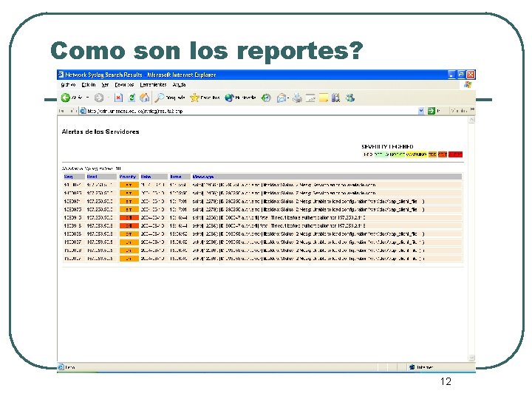Click the Edit page icon in toolbar

[x=310, y=98]
